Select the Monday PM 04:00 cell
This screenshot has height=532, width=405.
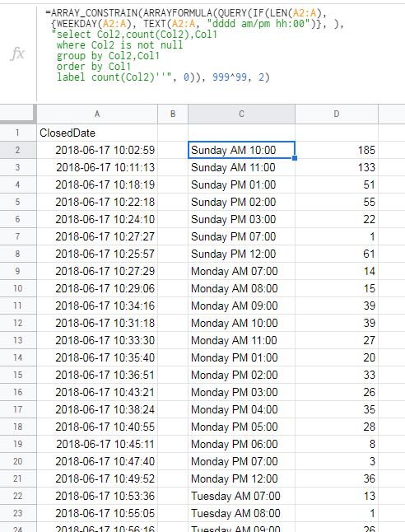(x=241, y=409)
